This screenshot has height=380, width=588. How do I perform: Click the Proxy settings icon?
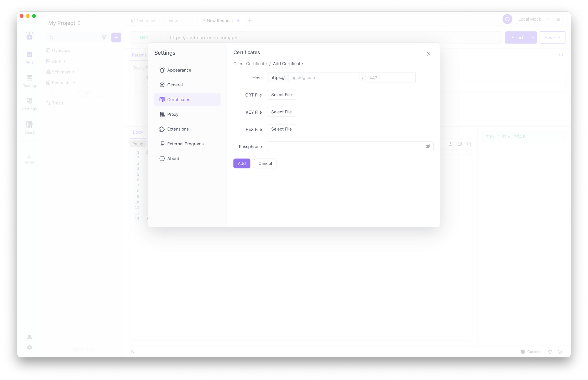162,114
